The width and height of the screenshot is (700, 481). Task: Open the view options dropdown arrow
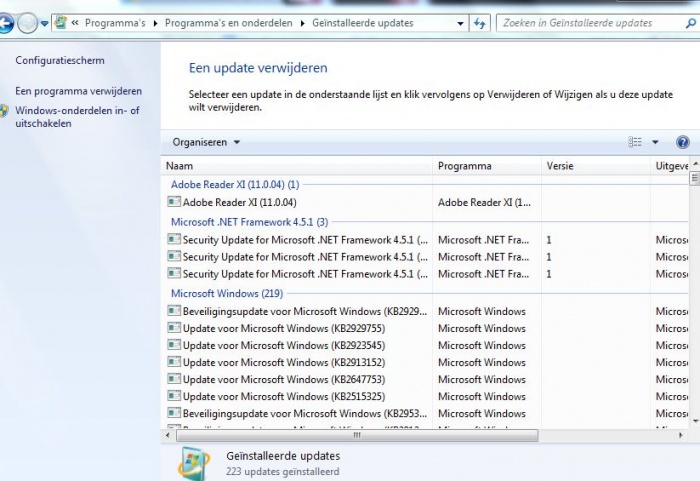pyautogui.click(x=655, y=142)
